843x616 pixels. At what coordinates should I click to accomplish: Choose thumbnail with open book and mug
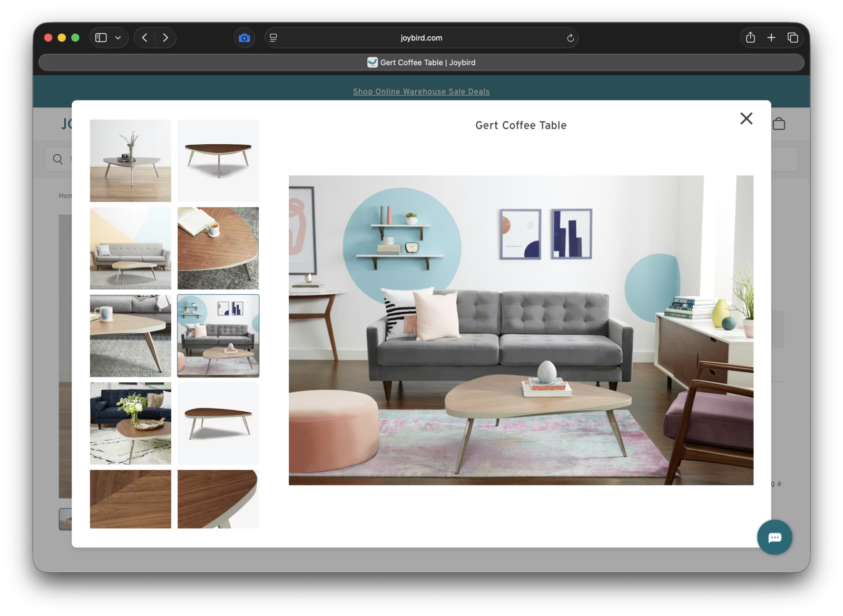coord(218,248)
